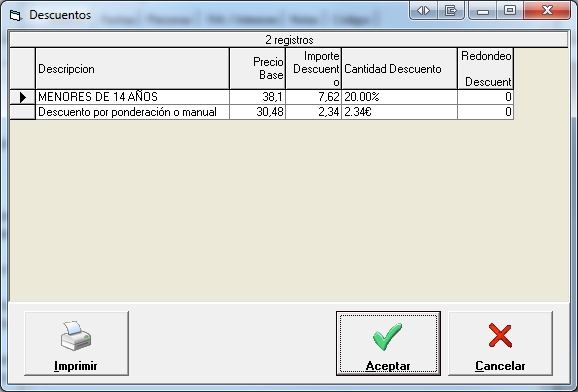Select the MENORES DE 14 AÑOS row
Image resolution: width=578 pixels, height=392 pixels.
tap(261, 97)
